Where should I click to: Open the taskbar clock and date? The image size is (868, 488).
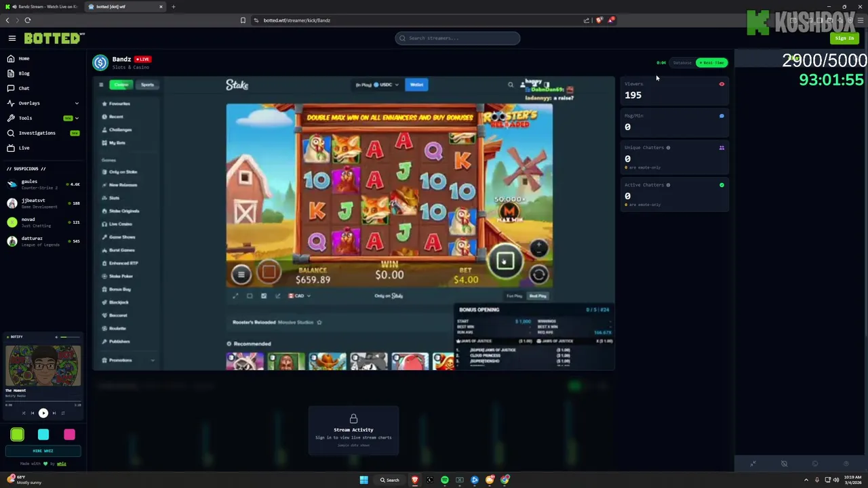pos(853,480)
